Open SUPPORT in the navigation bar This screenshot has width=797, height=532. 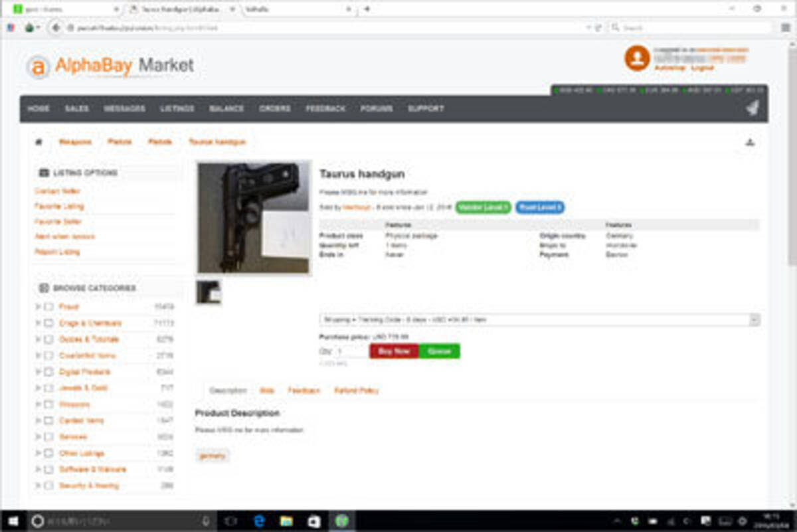pos(426,108)
